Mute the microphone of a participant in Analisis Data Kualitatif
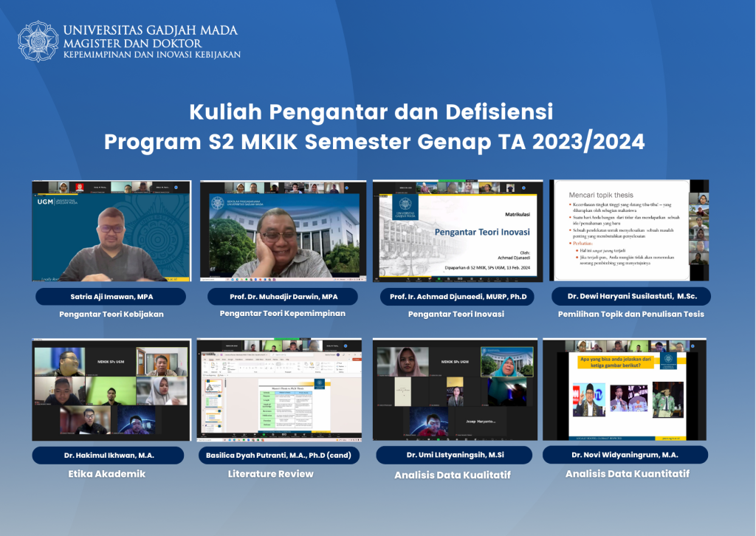756x536 pixels. [379, 374]
